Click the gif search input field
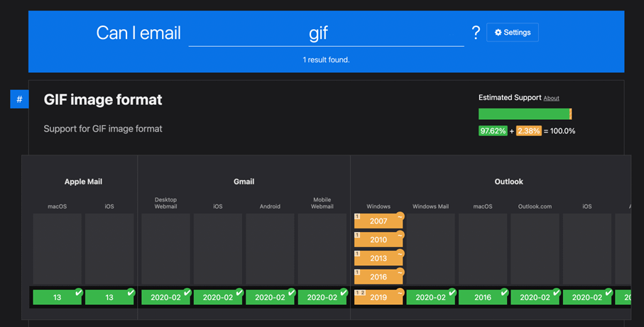The height and width of the screenshot is (327, 644). click(326, 33)
